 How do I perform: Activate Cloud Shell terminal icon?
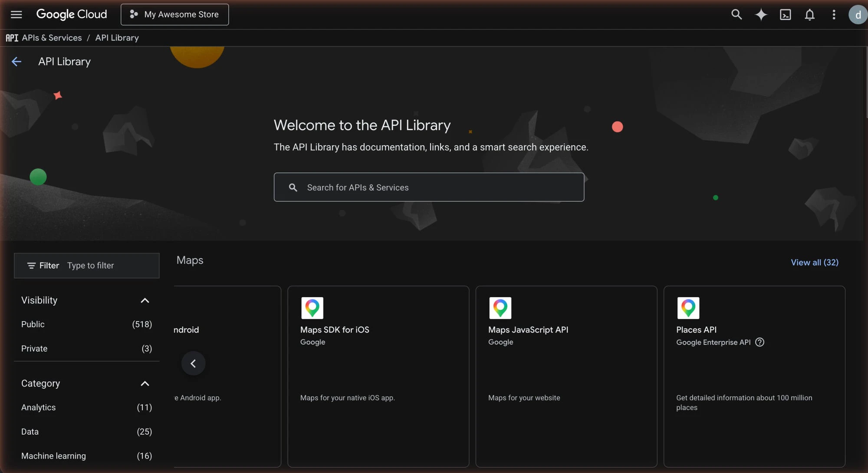785,14
